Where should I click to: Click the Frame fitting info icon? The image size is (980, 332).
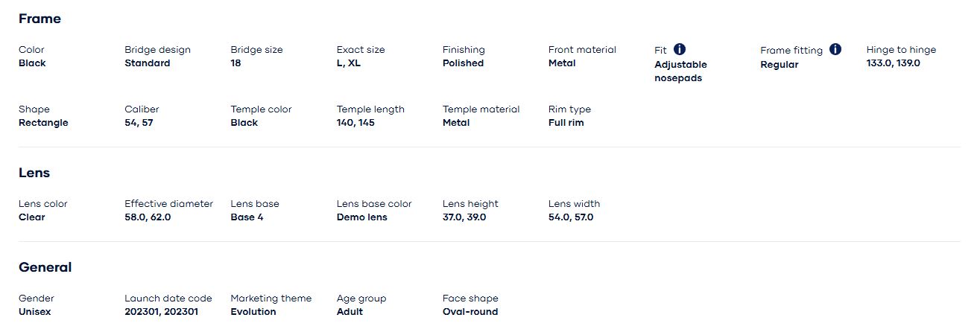[835, 49]
